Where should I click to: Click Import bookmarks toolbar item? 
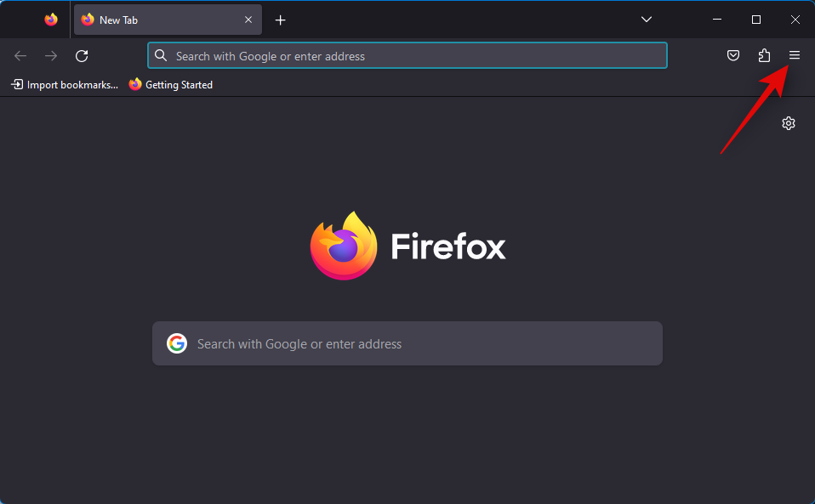(x=65, y=85)
